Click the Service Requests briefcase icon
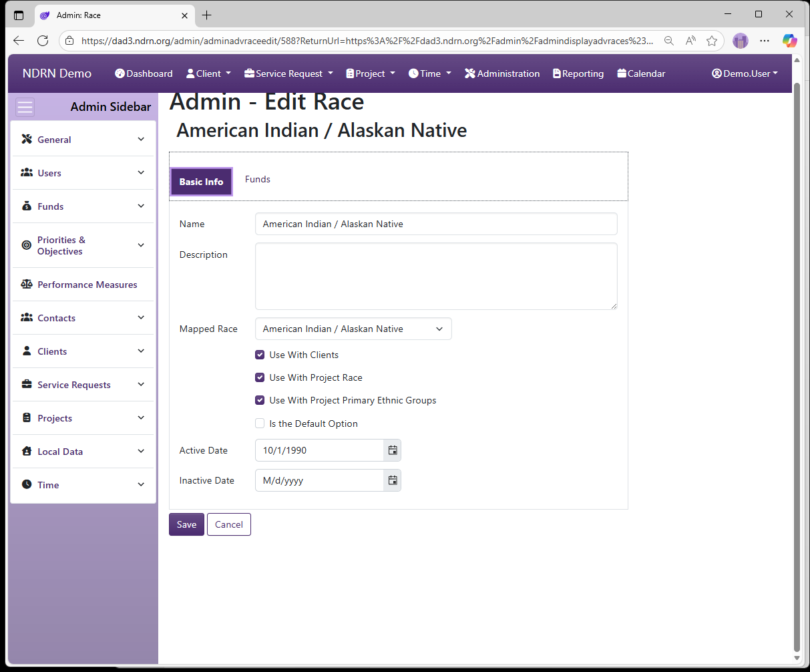810x672 pixels. tap(27, 384)
